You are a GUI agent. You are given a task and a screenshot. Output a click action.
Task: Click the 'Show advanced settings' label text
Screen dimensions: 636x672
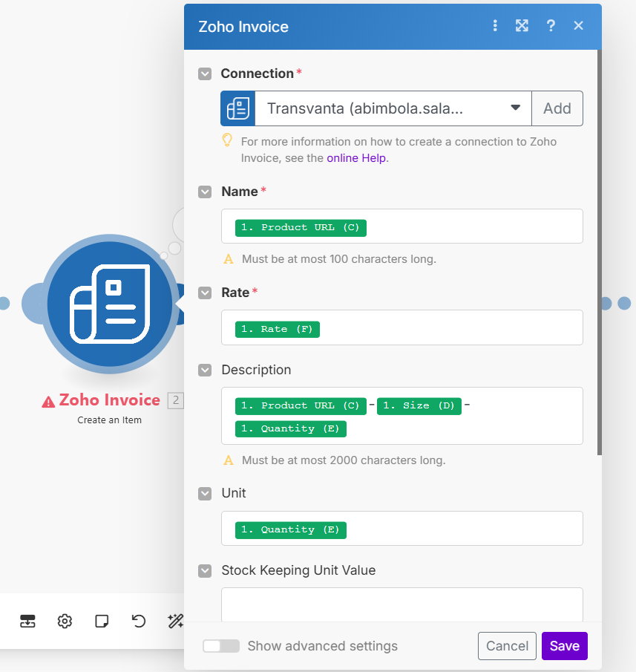coord(323,646)
